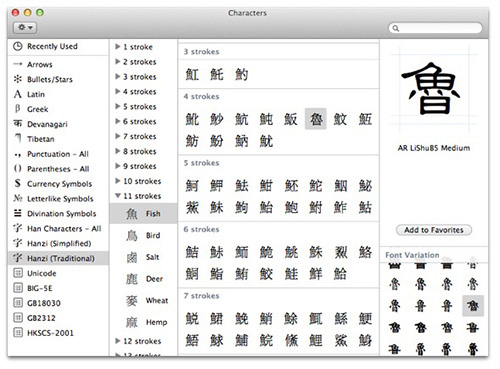Image resolution: width=500 pixels, height=369 pixels.
Task: Select highlighted 魯 character in 4 strokes
Action: (x=316, y=119)
